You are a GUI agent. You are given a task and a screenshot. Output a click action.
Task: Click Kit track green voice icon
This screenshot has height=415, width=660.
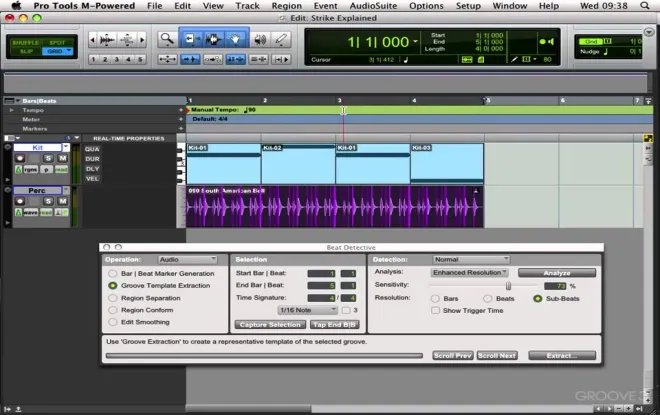point(18,169)
